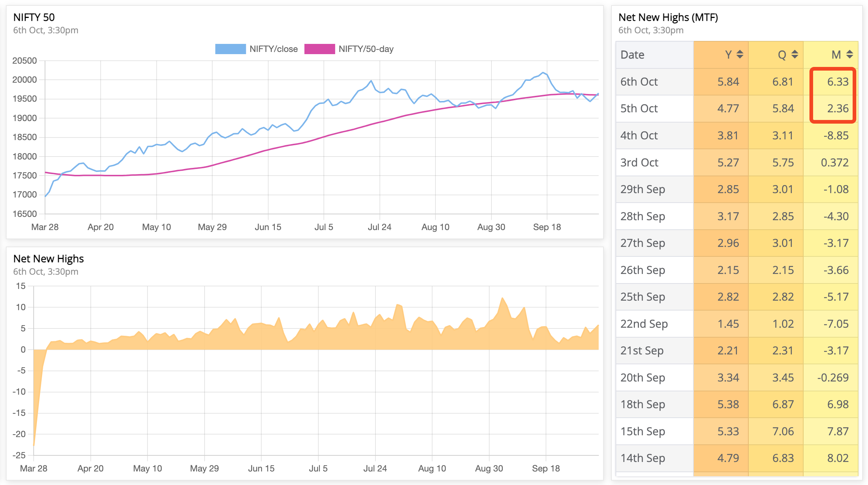Click the Date column header

(655, 54)
